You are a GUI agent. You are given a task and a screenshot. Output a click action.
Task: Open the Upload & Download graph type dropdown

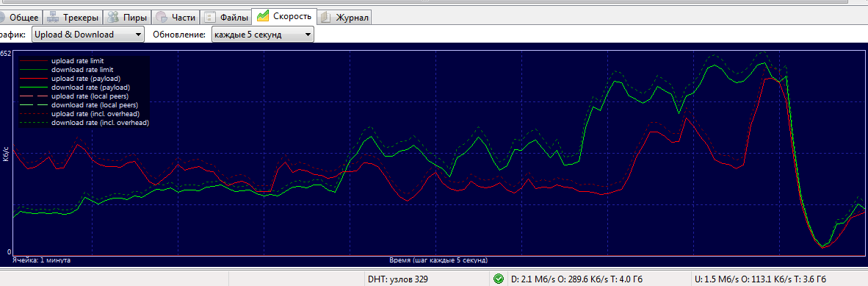[88, 35]
